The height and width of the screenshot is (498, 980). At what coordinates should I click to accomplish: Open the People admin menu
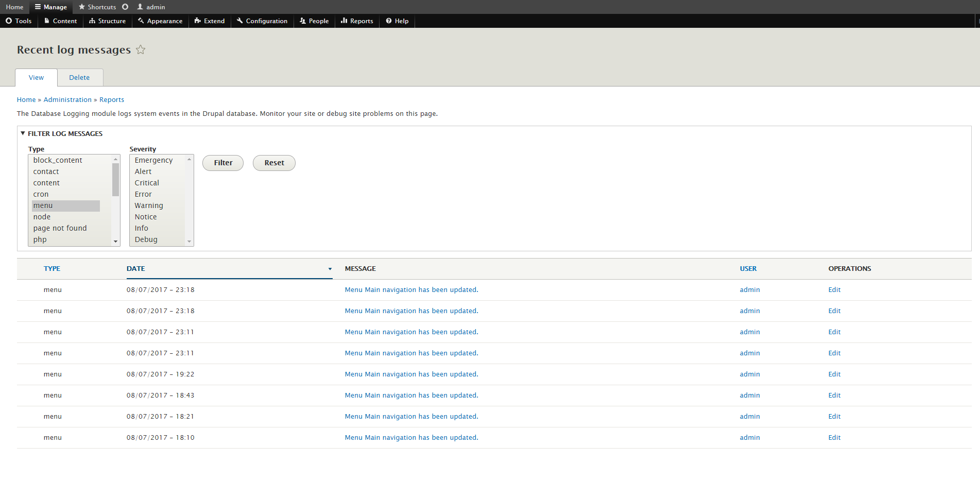(314, 21)
